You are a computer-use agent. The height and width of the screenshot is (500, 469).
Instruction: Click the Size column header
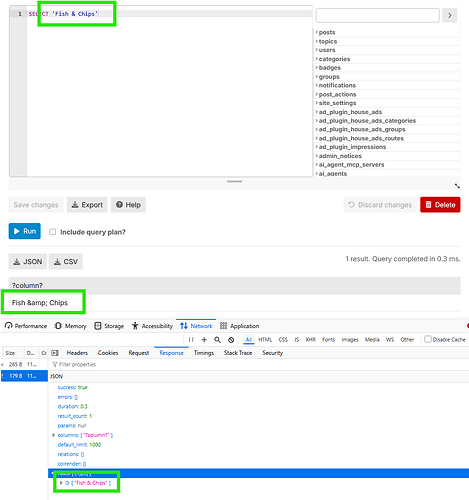click(10, 353)
